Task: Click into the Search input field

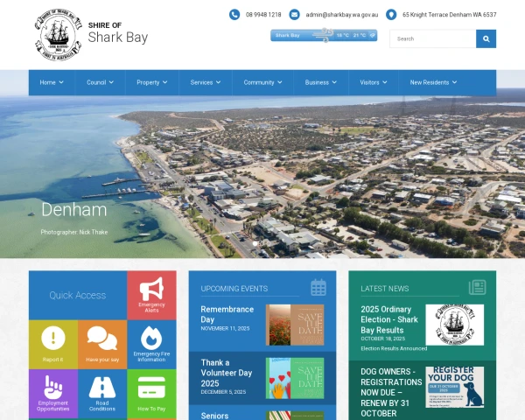Action: [433, 38]
